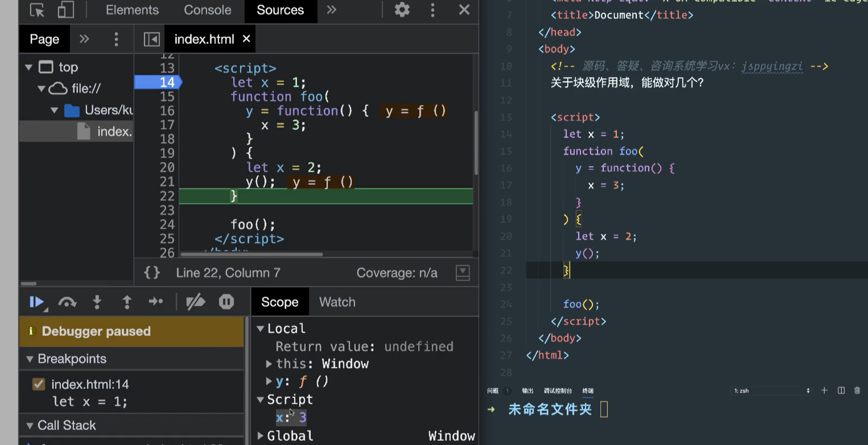This screenshot has height=445, width=868.
Task: Step to the next statement
Action: coord(156,302)
